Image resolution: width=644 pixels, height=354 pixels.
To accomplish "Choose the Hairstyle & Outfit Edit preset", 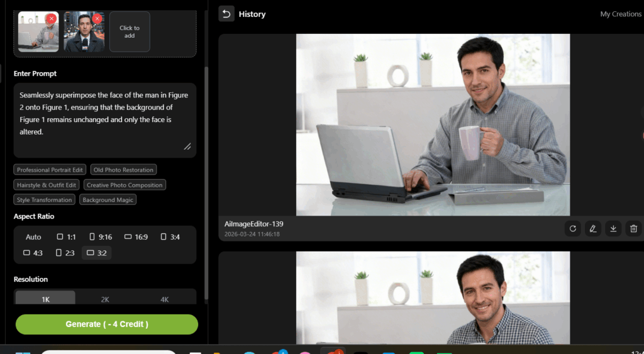I will point(47,185).
